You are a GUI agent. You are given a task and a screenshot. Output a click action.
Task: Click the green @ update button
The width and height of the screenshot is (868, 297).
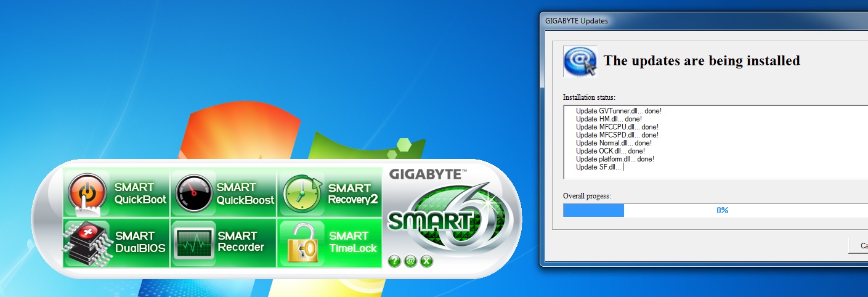[x=411, y=261]
